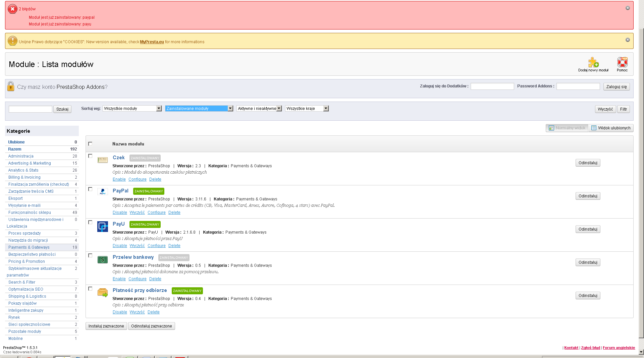Image resolution: width=644 pixels, height=358 pixels.
Task: Click the yellow warning exclamation icon
Action: coord(12,41)
